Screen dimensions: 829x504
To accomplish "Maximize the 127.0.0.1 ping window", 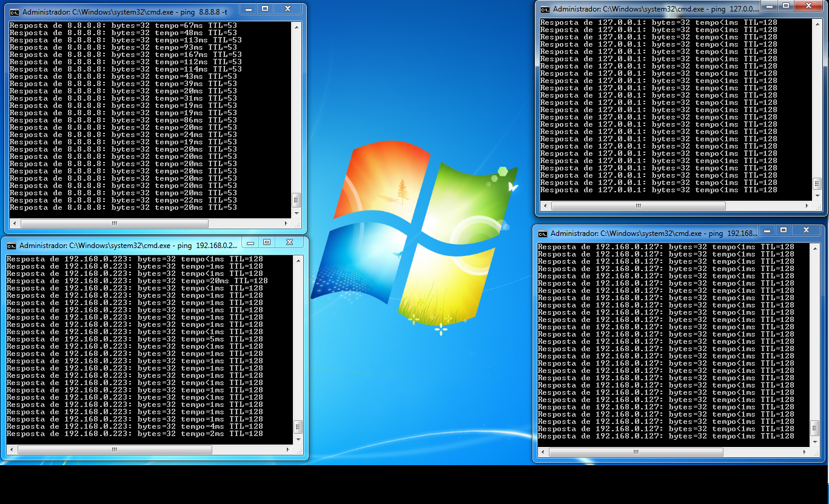I will coord(786,5).
